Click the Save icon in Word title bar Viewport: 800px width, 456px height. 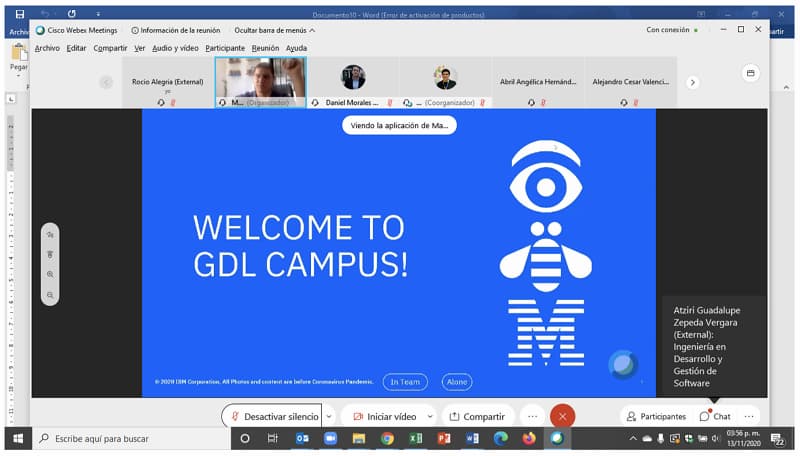pyautogui.click(x=19, y=14)
